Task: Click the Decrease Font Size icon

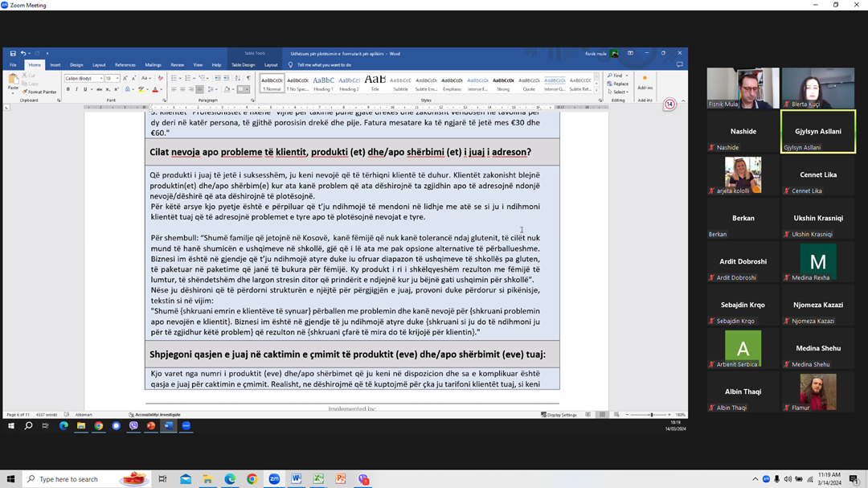Action: point(133,78)
